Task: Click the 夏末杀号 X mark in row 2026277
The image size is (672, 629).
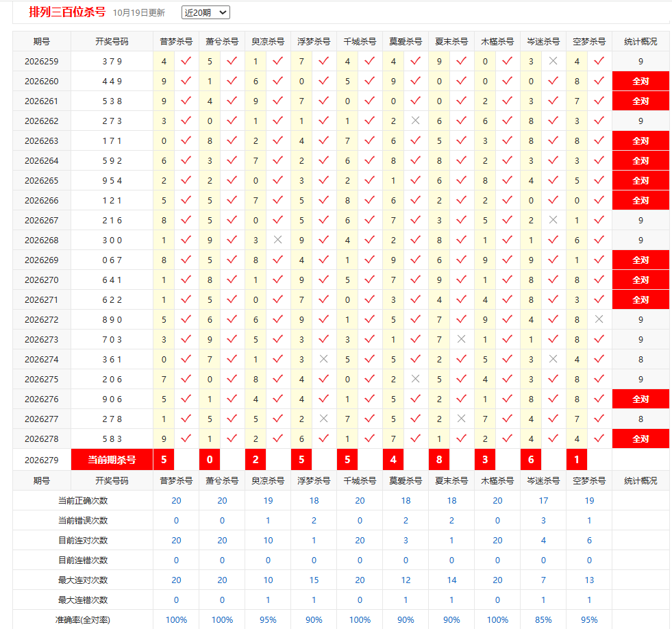Action: tap(461, 419)
